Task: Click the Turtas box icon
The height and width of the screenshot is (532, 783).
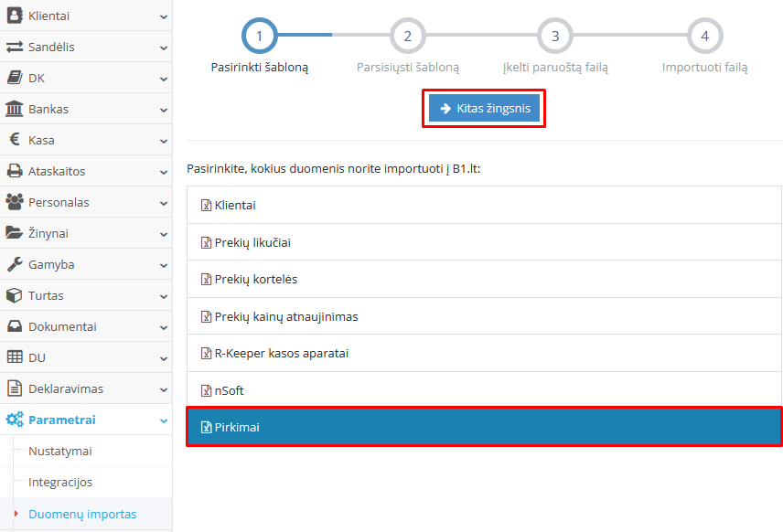Action: click(x=15, y=295)
